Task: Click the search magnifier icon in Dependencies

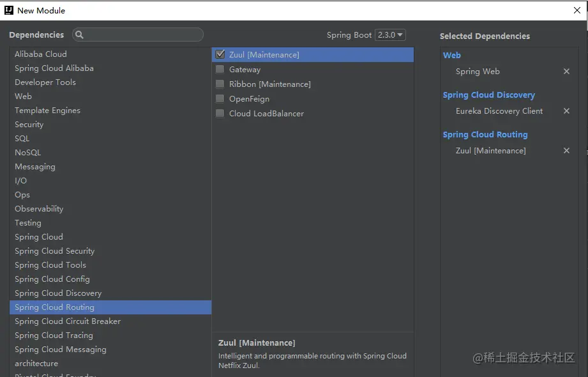Action: [x=79, y=35]
